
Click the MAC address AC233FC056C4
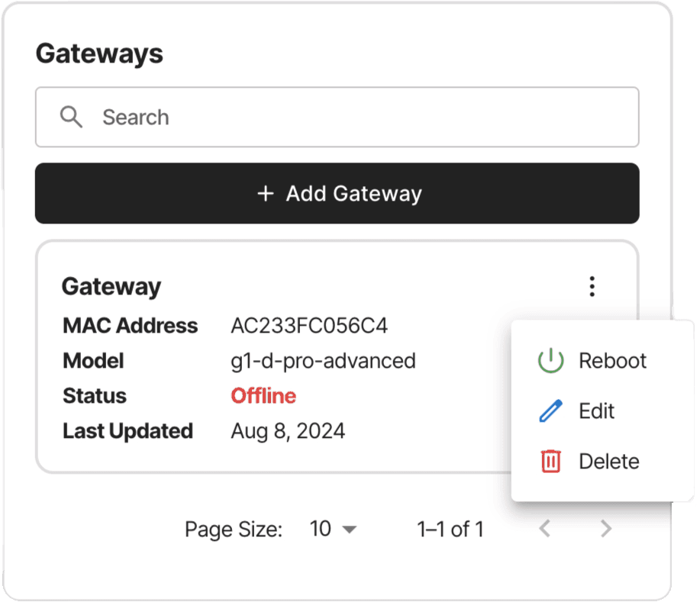click(309, 325)
